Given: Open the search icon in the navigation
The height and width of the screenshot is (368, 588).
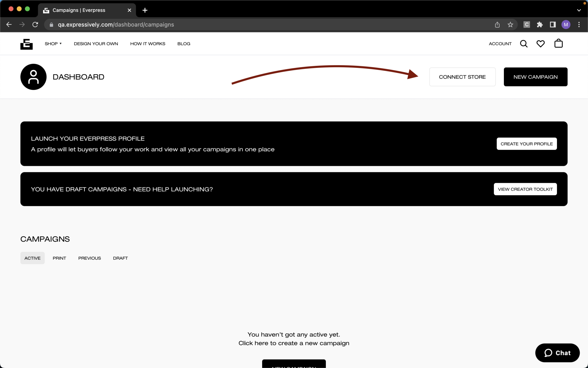Looking at the screenshot, I should click(524, 43).
